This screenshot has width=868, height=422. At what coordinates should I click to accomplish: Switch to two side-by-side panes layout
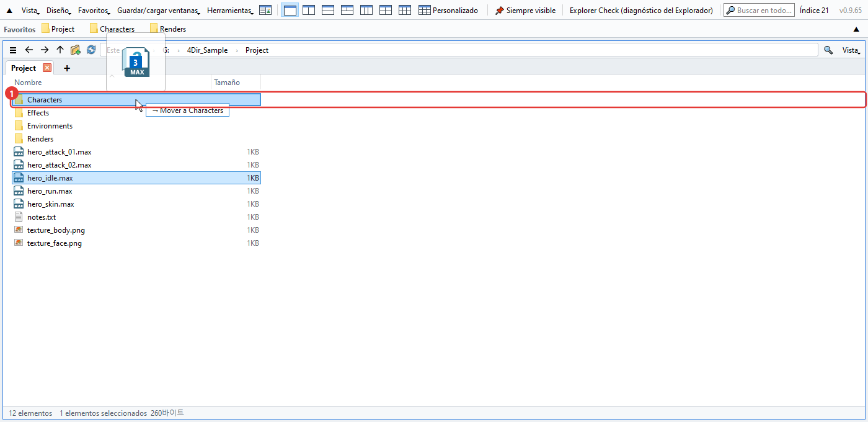309,11
